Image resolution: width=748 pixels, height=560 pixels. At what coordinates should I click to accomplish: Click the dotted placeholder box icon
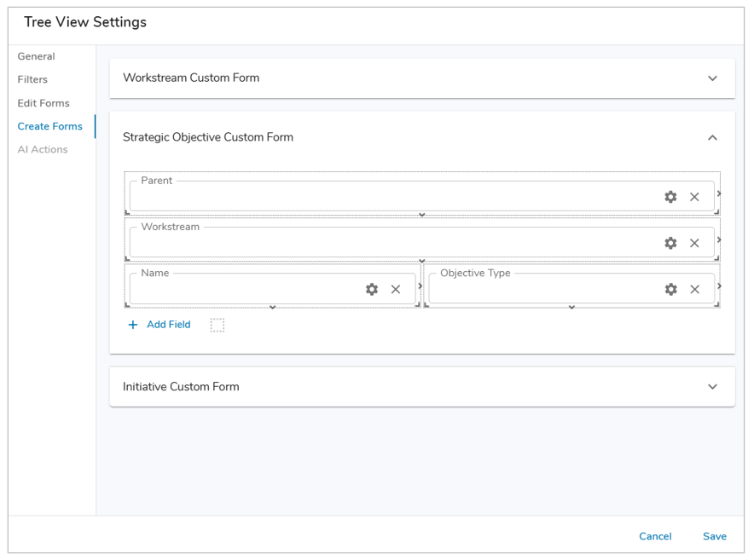tap(217, 325)
